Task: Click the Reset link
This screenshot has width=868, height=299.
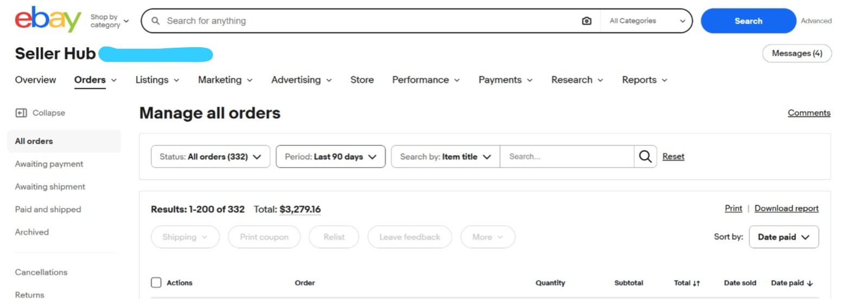Action: pos(673,156)
